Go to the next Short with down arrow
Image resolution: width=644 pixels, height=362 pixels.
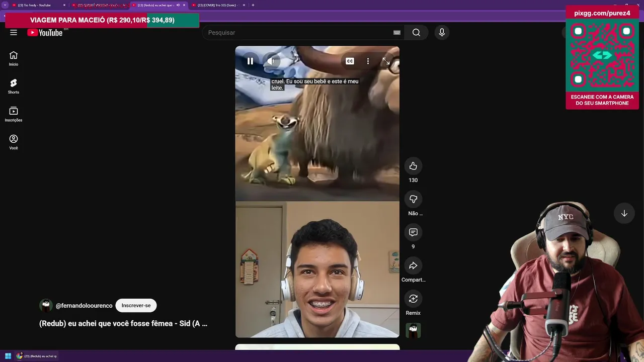click(624, 213)
